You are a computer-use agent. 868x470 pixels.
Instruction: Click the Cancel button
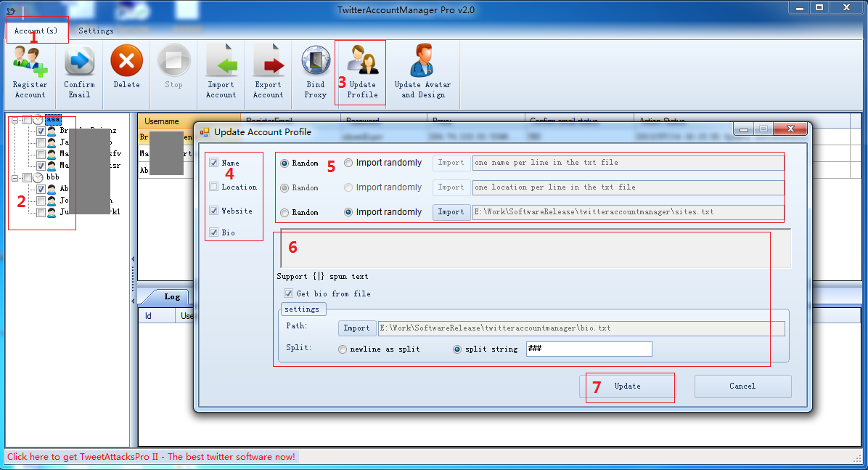coord(743,386)
